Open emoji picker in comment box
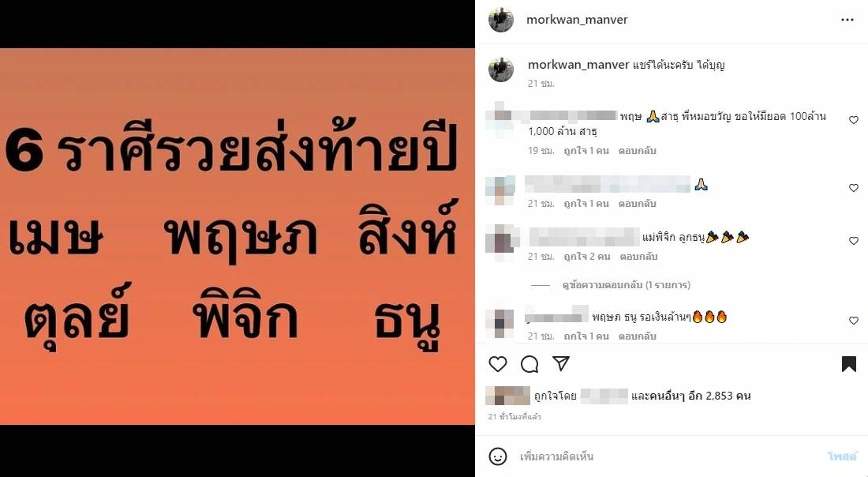This screenshot has height=477, width=868. pyautogui.click(x=498, y=456)
